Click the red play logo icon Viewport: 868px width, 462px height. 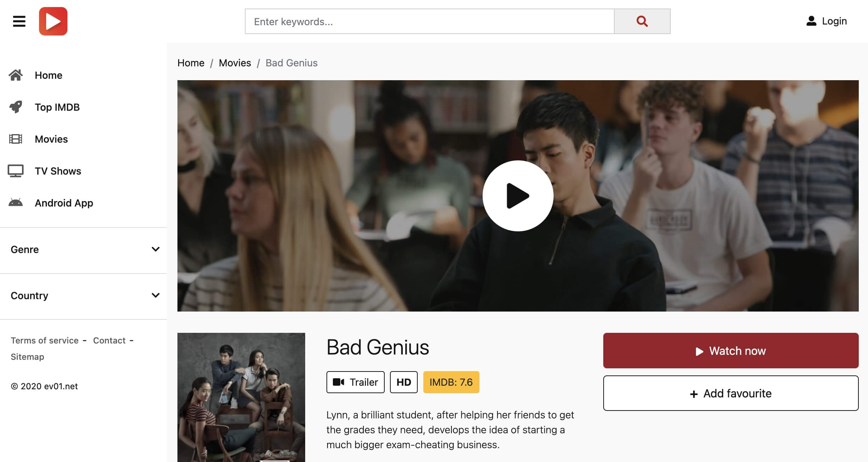[x=53, y=21]
